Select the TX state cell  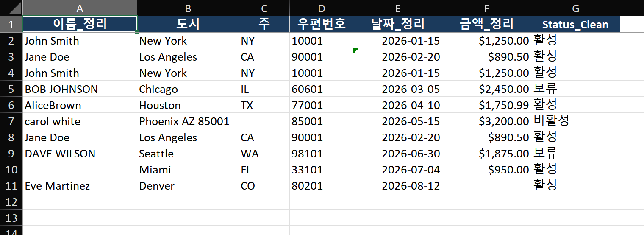[x=264, y=105]
